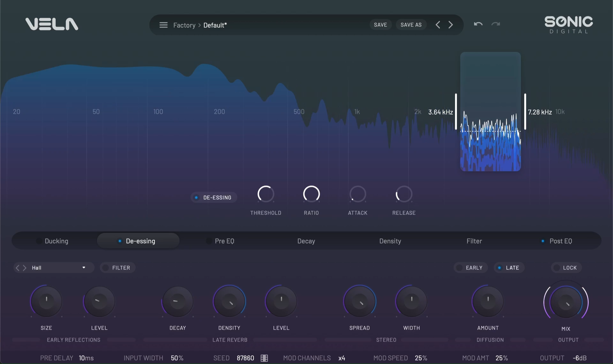Click the redo arrow icon
613x364 pixels.
496,24
